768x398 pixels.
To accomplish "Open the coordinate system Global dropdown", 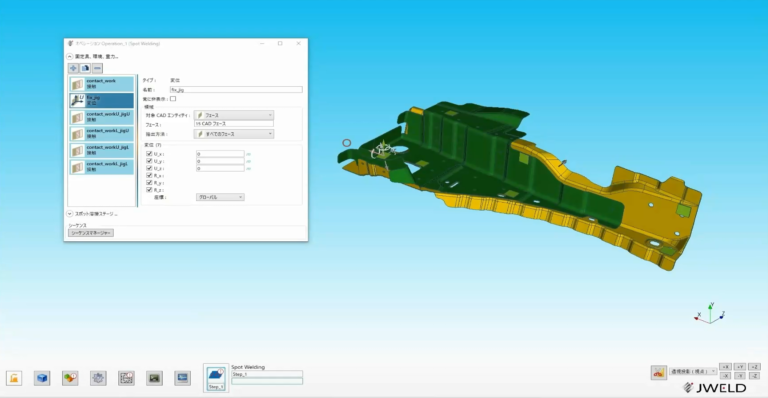I will click(220, 197).
